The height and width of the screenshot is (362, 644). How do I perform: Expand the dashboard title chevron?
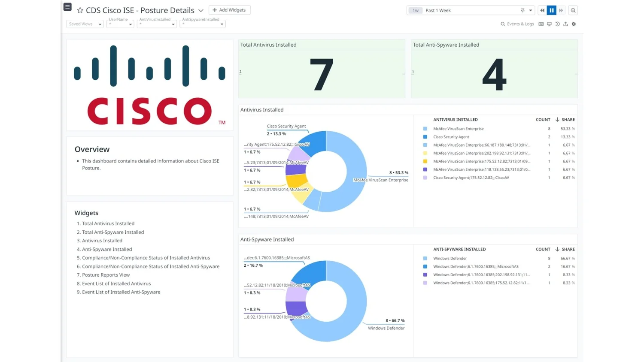coord(200,10)
